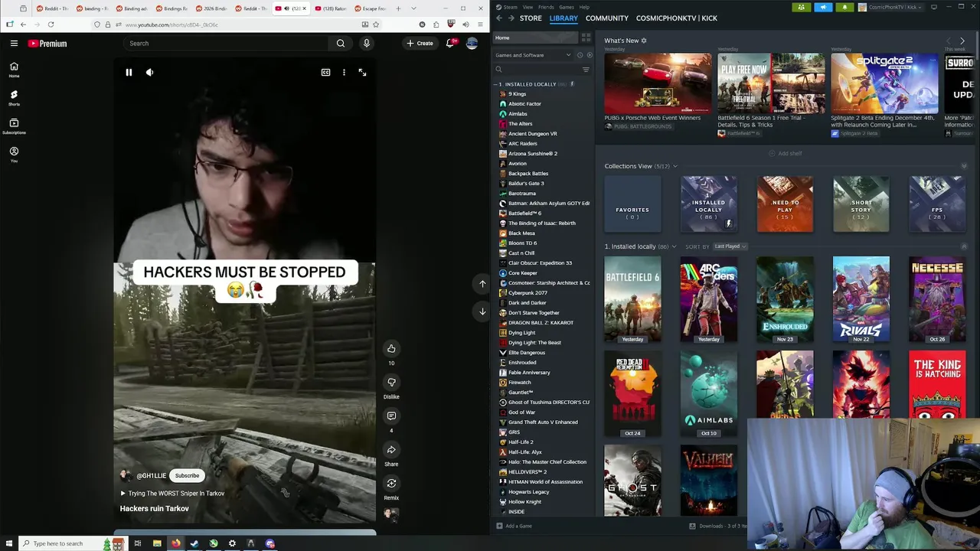Viewport: 980px width, 551px height.
Task: Open the Sort By Last Played dropdown
Action: (730, 246)
